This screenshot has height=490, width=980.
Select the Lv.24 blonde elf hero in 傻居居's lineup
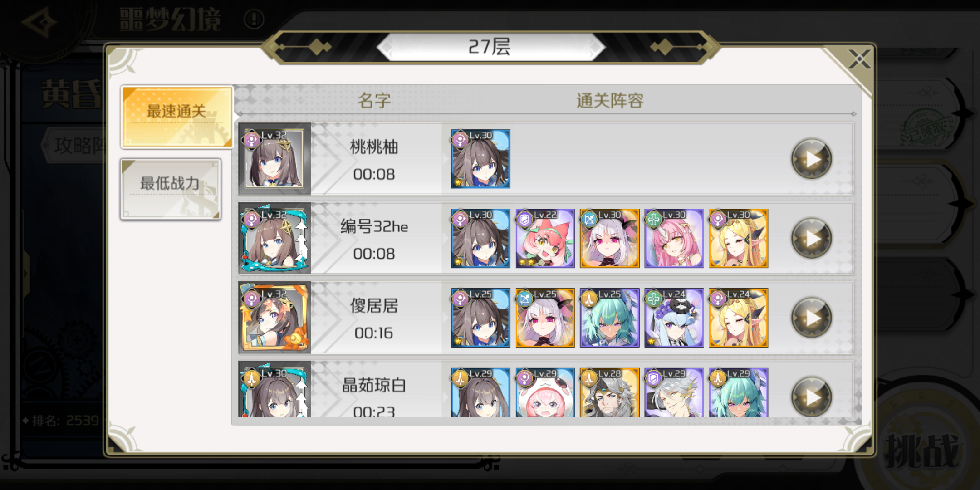[x=739, y=318]
